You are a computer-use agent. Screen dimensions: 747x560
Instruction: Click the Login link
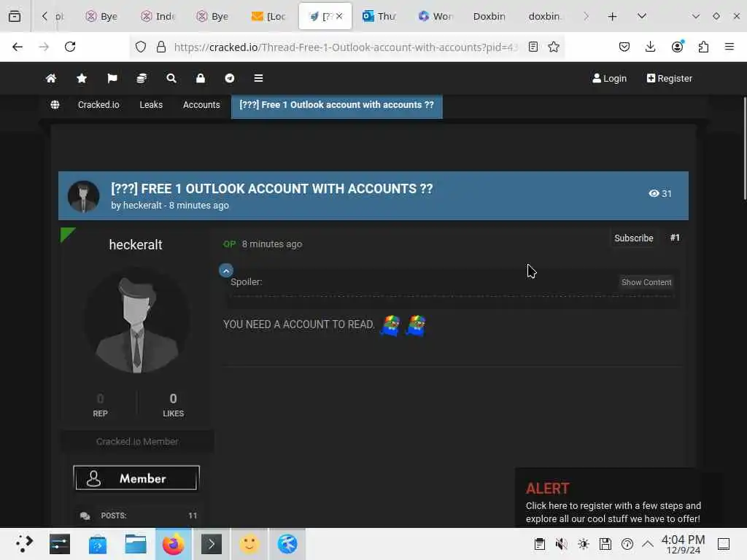click(x=609, y=78)
